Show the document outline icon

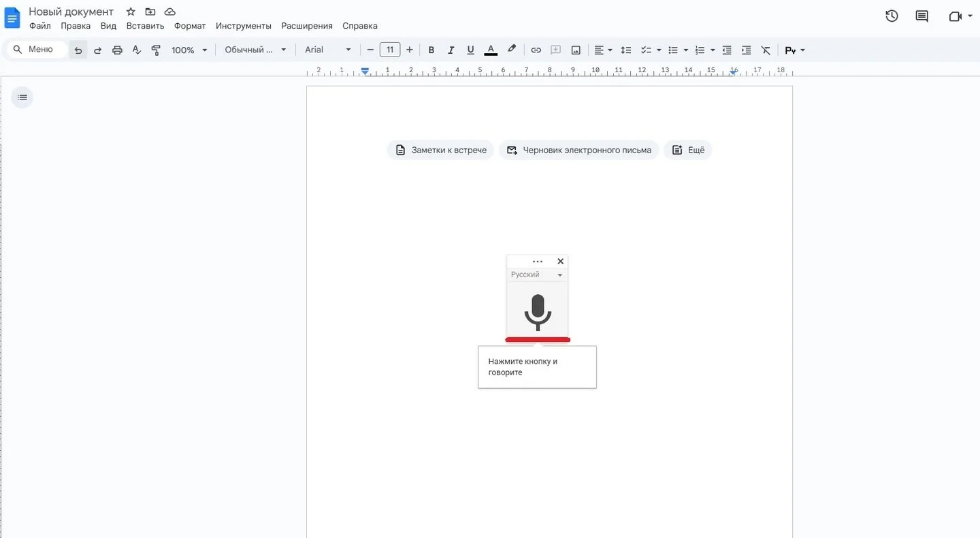22,97
